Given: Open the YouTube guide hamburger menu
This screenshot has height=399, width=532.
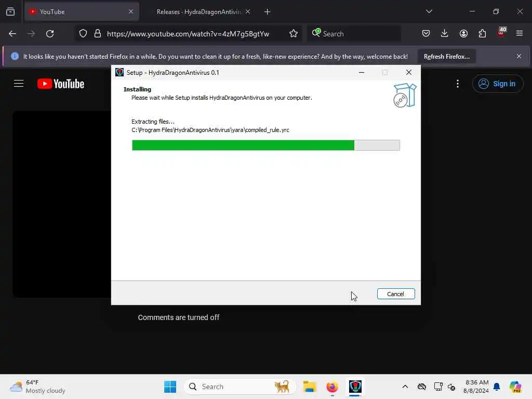Looking at the screenshot, I should point(19,84).
